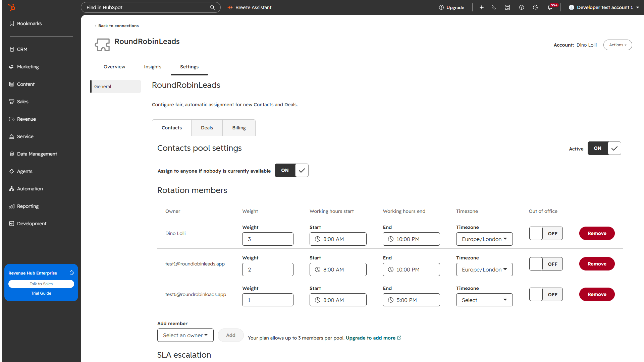The width and height of the screenshot is (644, 362).
Task: Click Dino Lolli's weight input field
Action: (x=268, y=239)
